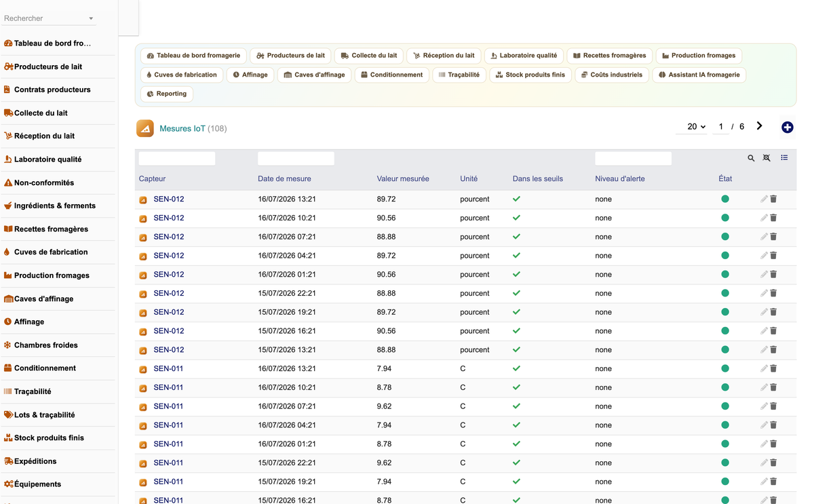Open Stock produits finis top tab
This screenshot has width=814, height=504.
pyautogui.click(x=530, y=75)
